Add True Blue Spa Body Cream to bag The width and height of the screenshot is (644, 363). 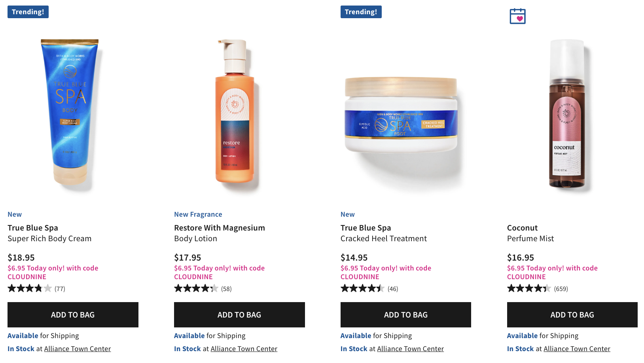[x=73, y=315]
